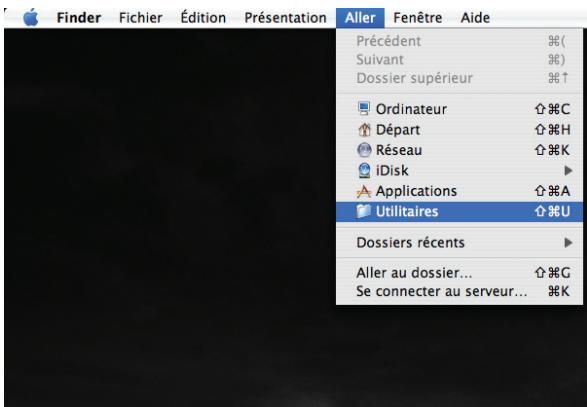Expand the Dossiers récents submenu arrow
587x407 pixels.
(568, 243)
